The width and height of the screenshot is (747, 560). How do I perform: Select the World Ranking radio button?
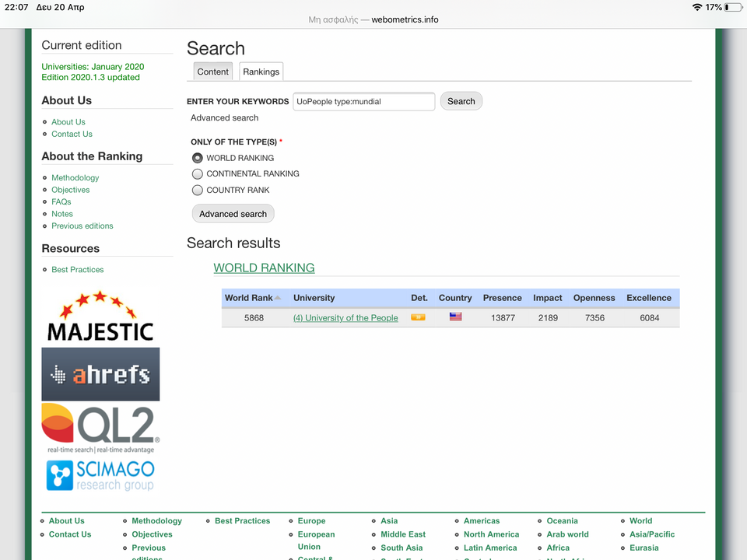[197, 158]
